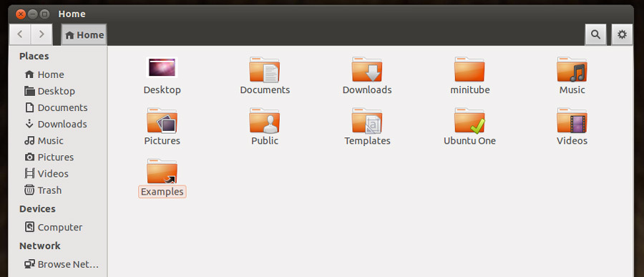Open the Documents folder icon
Viewport: 644px width, 277px height.
[265, 70]
